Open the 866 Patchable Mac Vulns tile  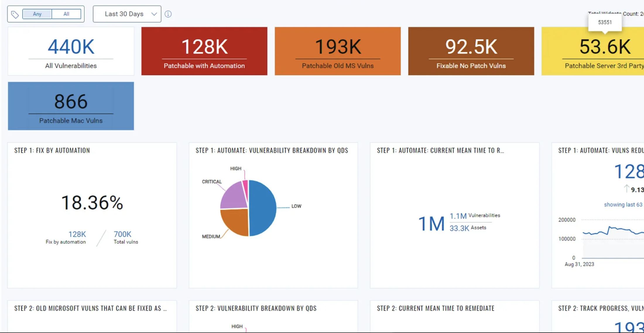71,106
